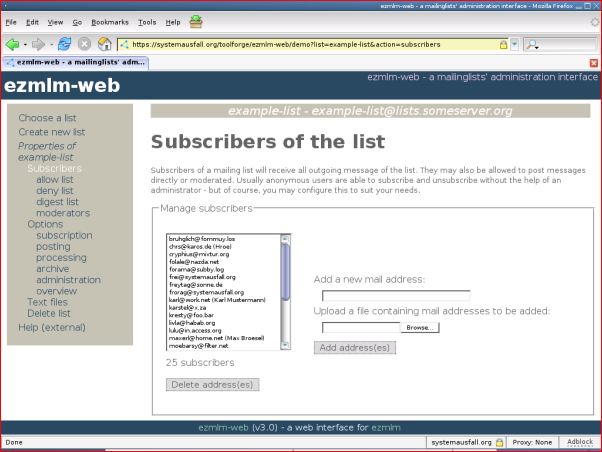
Task: Open the Help menu
Action: (x=173, y=22)
